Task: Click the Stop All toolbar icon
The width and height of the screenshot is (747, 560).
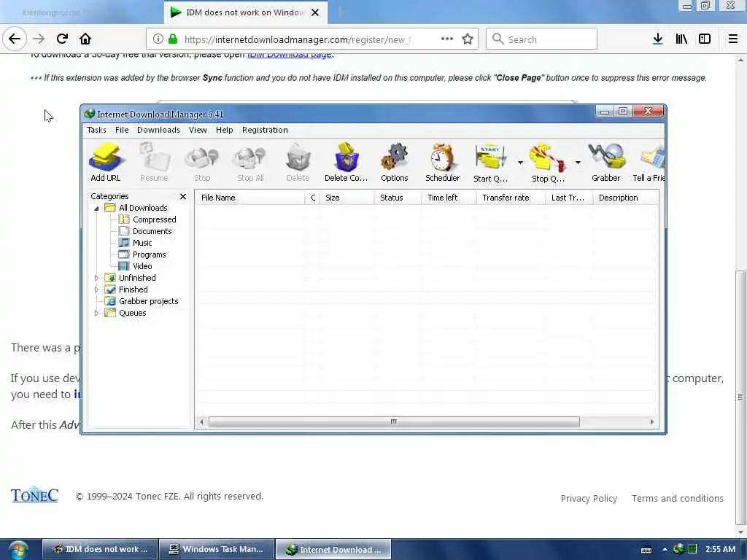Action: coord(250,162)
